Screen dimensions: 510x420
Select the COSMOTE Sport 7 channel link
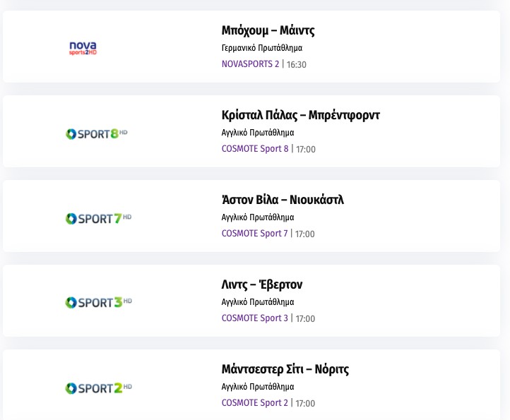click(254, 234)
